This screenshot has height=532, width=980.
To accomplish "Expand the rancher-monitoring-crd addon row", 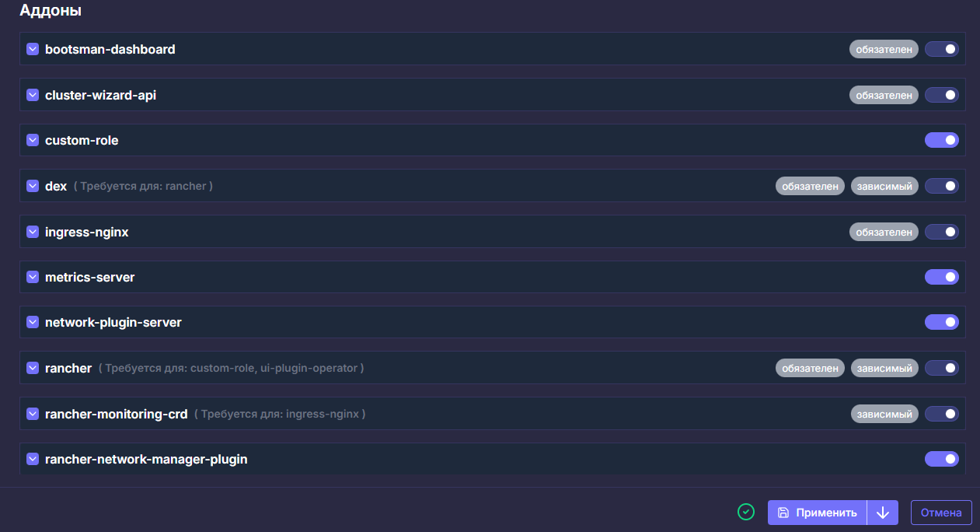I will point(33,414).
